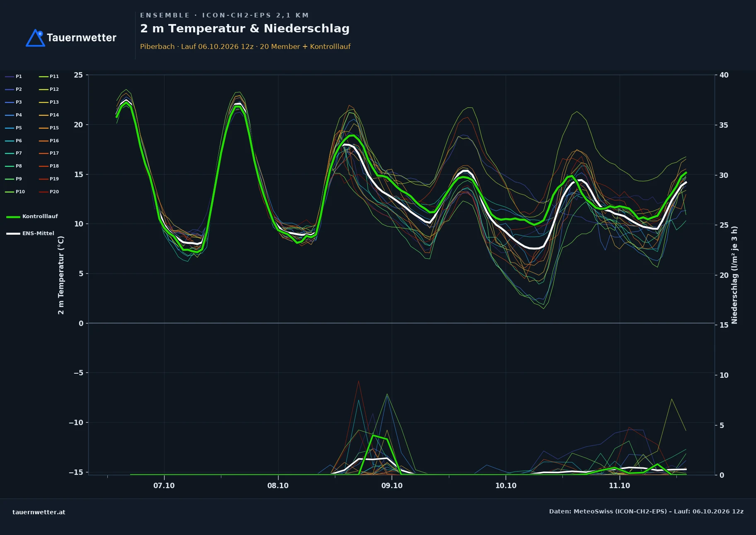The height and width of the screenshot is (535, 756).
Task: Select legend entry P9
Action: point(14,179)
